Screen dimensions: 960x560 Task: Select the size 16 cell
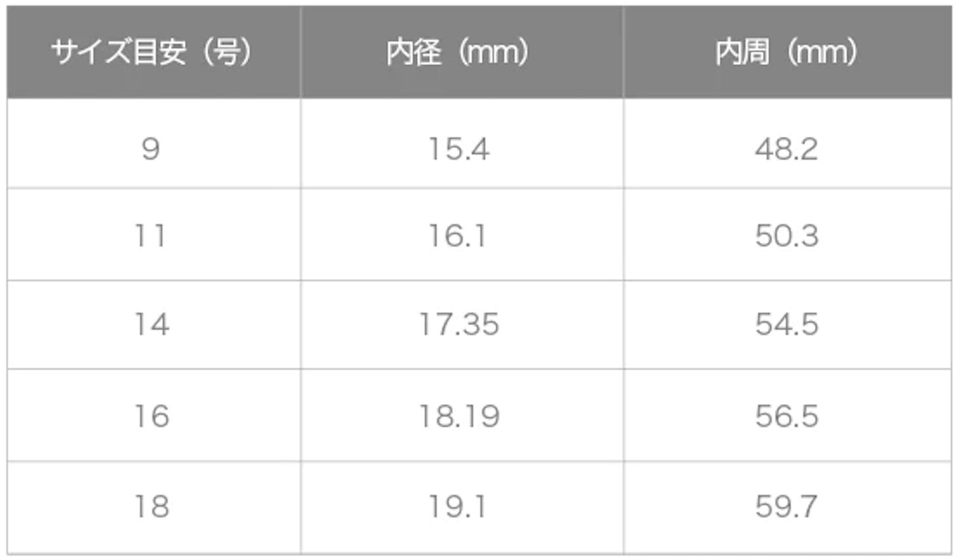[x=153, y=415]
